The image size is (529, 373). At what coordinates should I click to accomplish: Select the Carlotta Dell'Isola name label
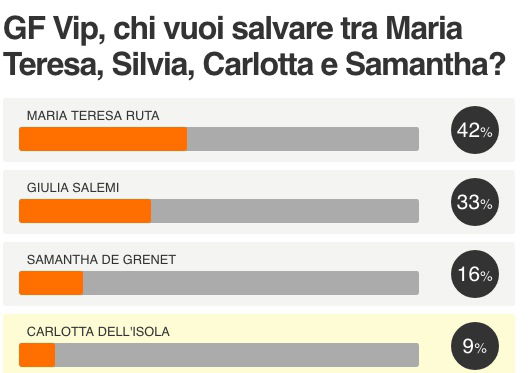98,332
